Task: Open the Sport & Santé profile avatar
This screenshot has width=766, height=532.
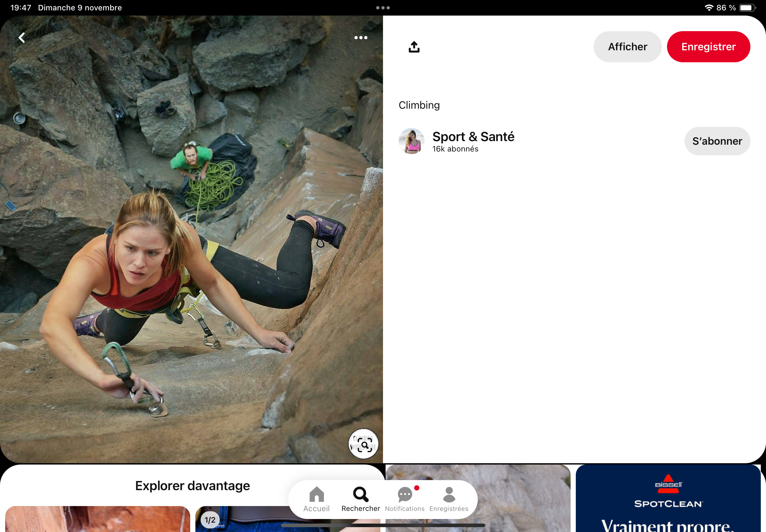Action: (412, 141)
